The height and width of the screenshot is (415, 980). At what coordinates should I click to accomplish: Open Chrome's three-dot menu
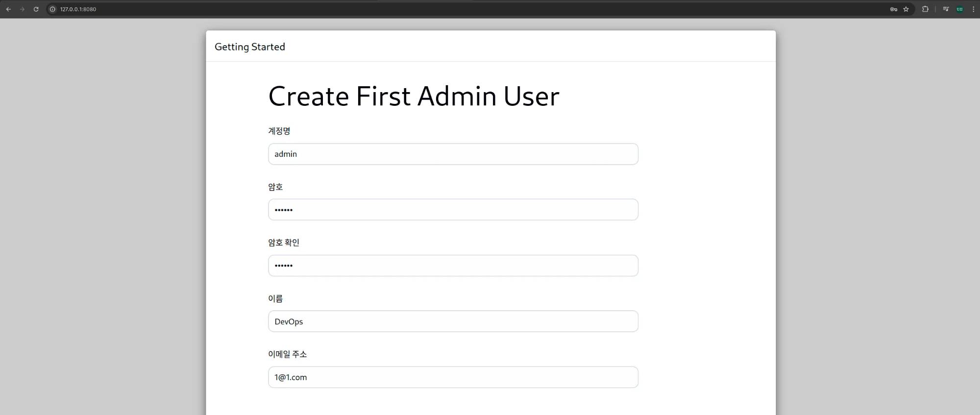pos(973,9)
